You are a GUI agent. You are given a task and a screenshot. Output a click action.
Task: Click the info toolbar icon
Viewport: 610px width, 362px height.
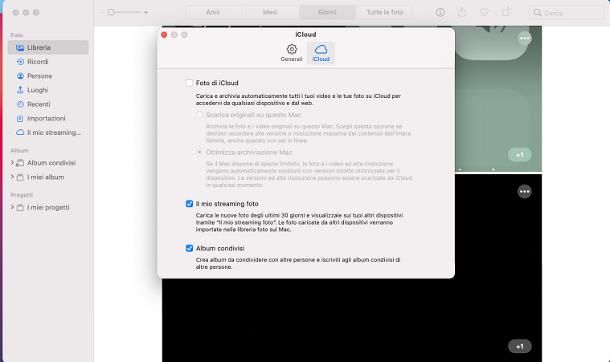click(x=440, y=12)
